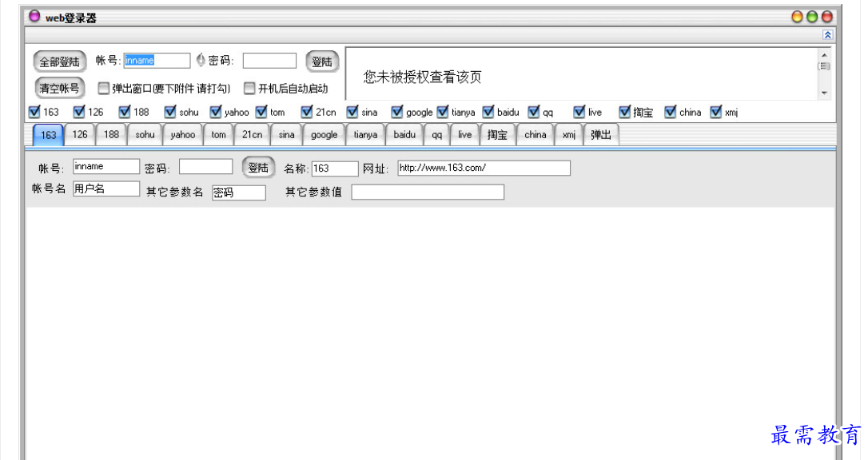The image size is (868, 460).
Task: Switch to the tianya tab
Action: click(x=365, y=134)
